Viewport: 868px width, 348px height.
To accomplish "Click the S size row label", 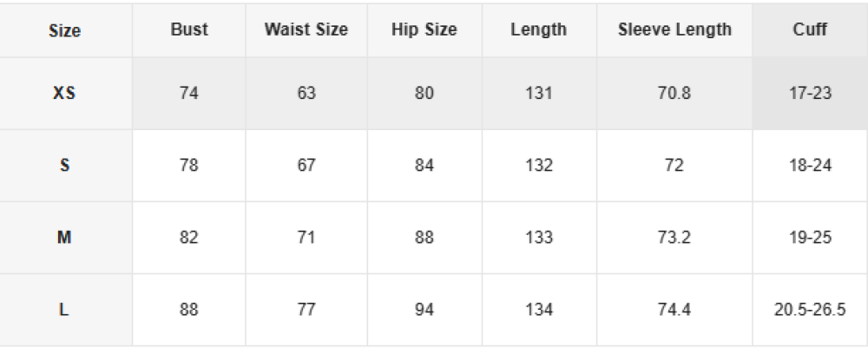I will pos(65,165).
